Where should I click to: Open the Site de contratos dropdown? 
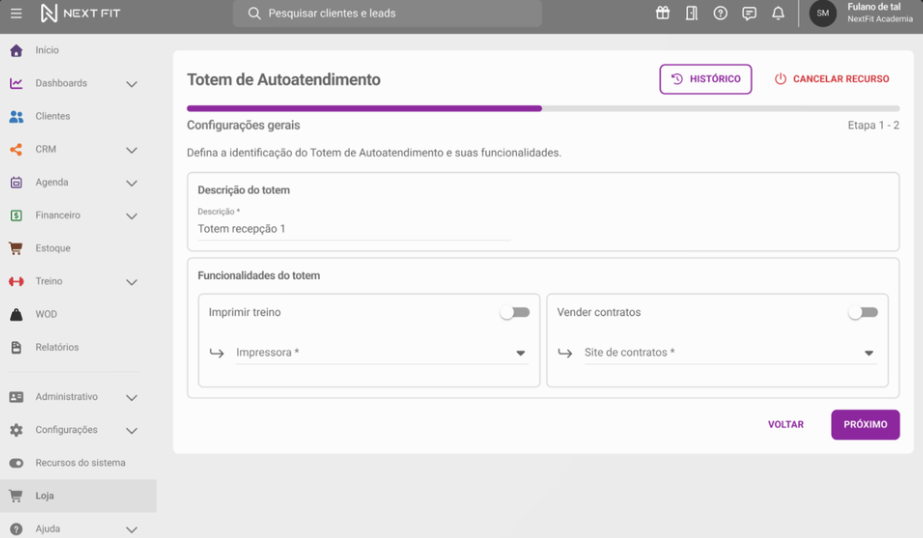tap(730, 353)
